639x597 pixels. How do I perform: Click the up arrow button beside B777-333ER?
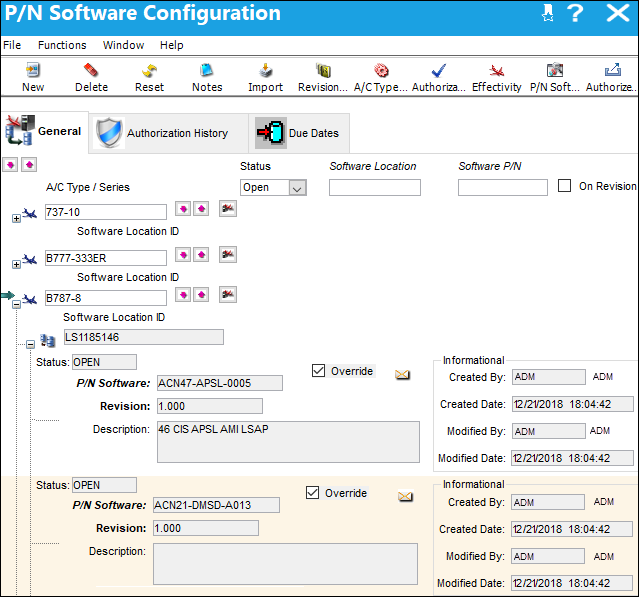coord(201,255)
